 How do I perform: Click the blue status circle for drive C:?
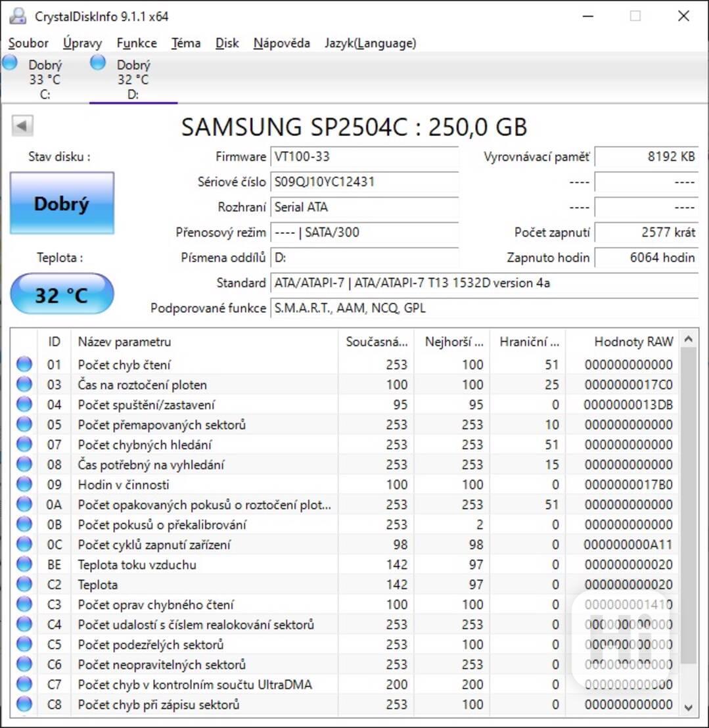point(10,62)
